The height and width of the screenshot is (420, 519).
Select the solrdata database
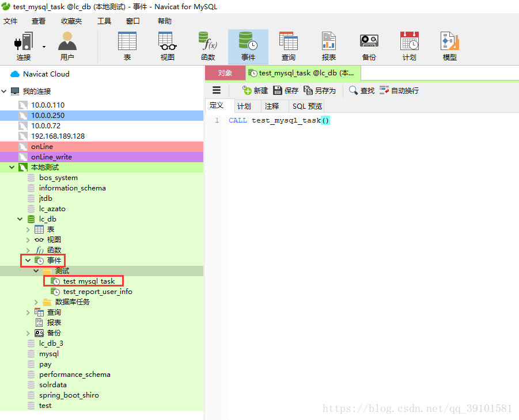click(x=52, y=385)
